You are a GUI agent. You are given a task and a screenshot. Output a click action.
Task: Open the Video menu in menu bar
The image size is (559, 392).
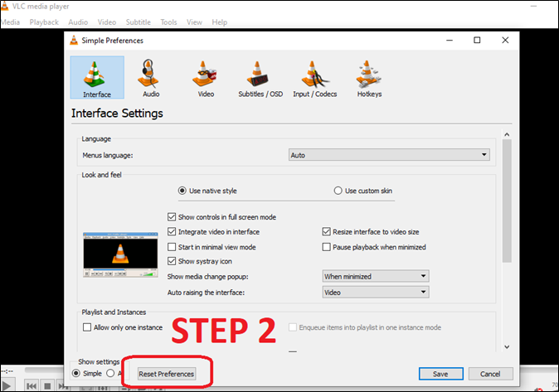107,22
